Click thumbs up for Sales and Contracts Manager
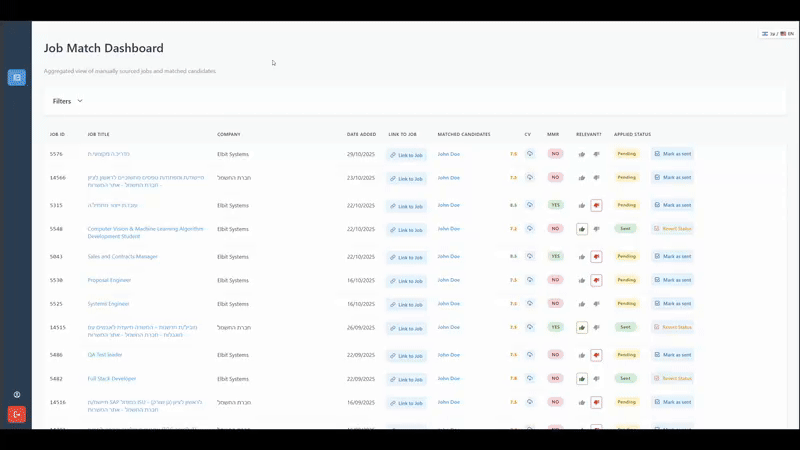 point(582,256)
